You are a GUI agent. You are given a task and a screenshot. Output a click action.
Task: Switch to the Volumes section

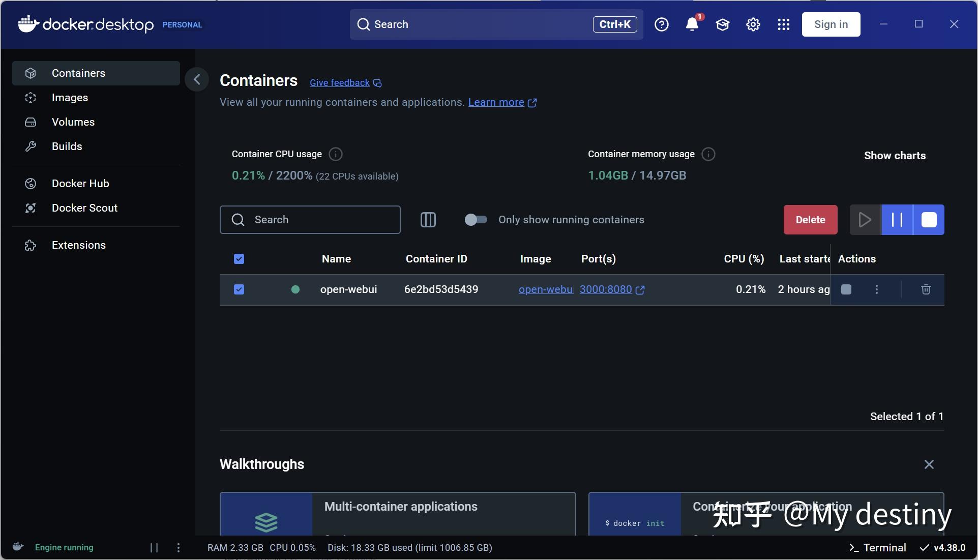[x=73, y=122]
